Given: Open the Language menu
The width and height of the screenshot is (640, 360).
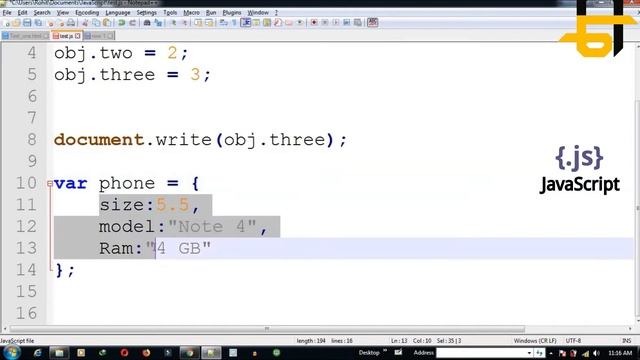Looking at the screenshot, I should (118, 13).
